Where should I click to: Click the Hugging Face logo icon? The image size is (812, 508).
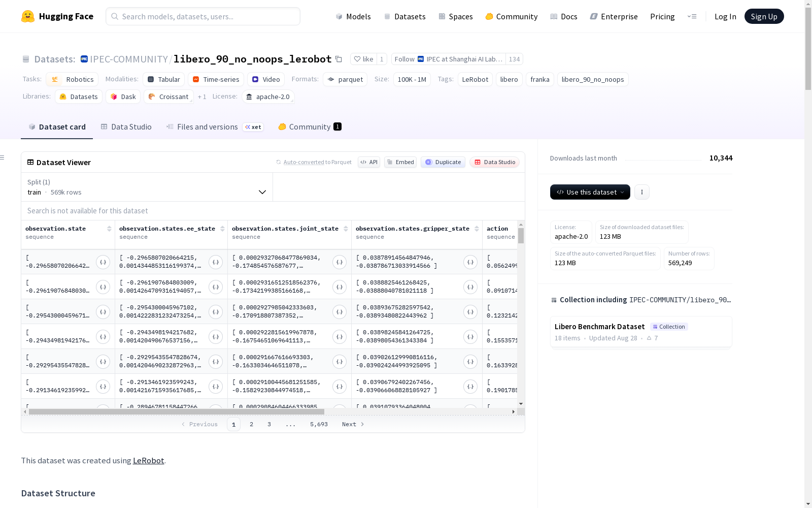coord(28,16)
